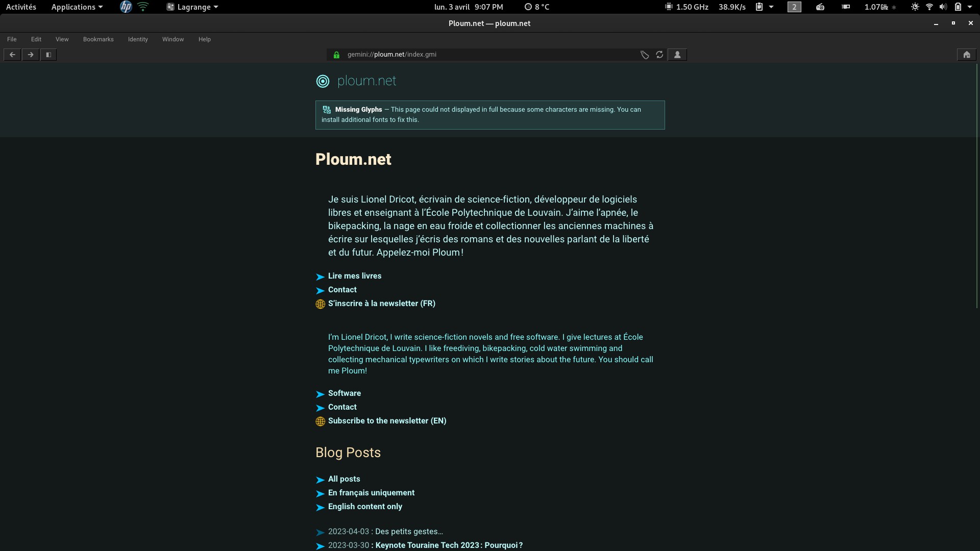This screenshot has width=980, height=551.
Task: Click the green lock certificate icon
Action: 336,55
